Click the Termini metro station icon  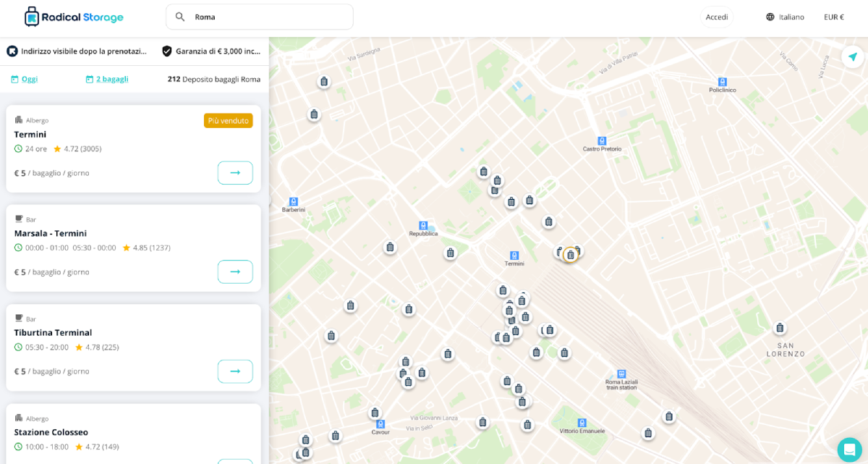(x=514, y=256)
